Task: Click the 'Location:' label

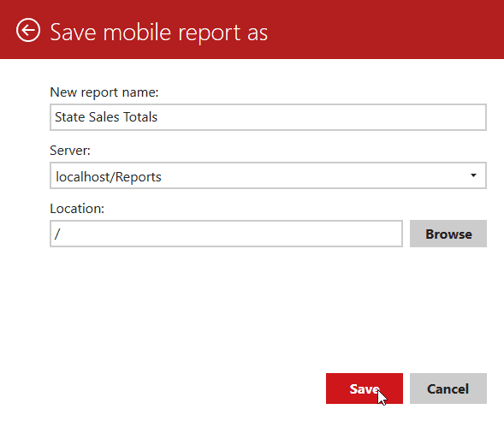Action: pos(77,209)
